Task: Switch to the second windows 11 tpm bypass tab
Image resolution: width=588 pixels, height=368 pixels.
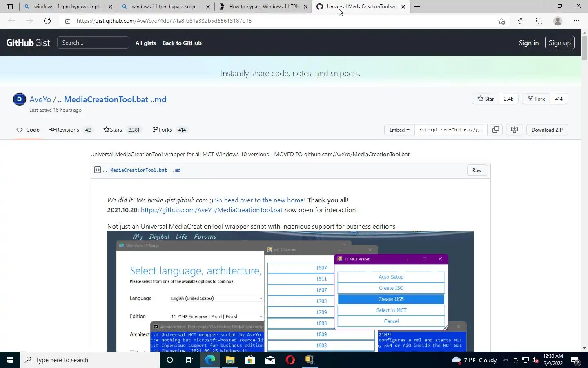Action: [166, 7]
